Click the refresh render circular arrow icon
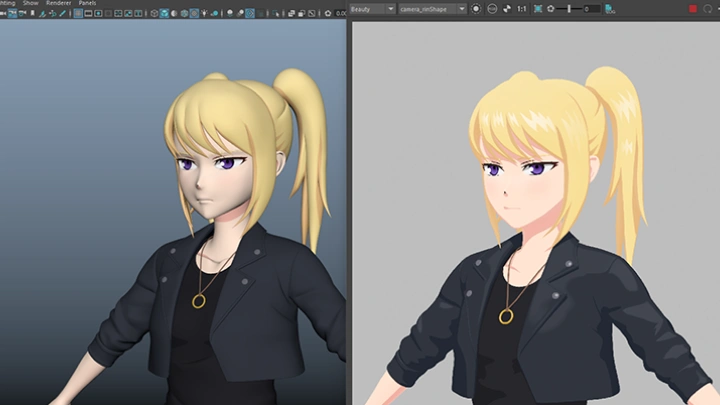 [707, 9]
